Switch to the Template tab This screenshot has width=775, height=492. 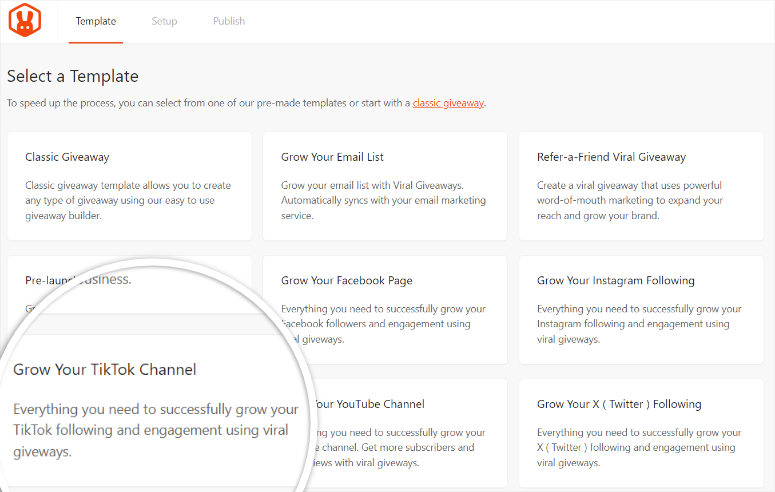(96, 21)
